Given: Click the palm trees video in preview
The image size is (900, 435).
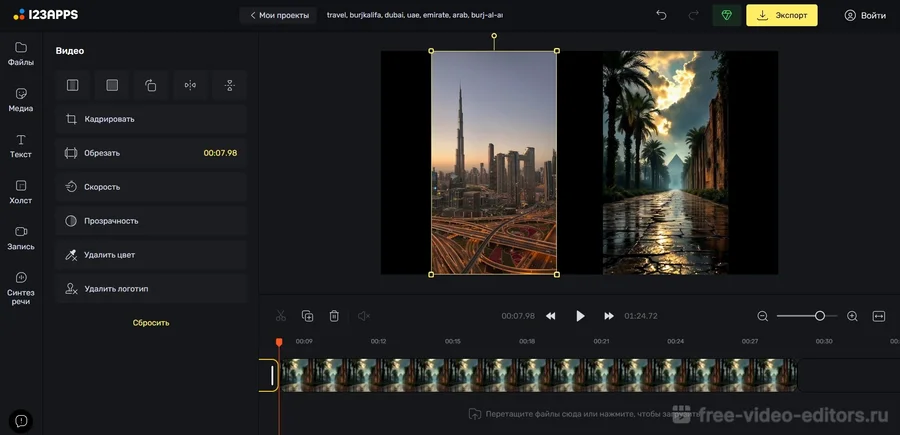Looking at the screenshot, I should point(665,162).
